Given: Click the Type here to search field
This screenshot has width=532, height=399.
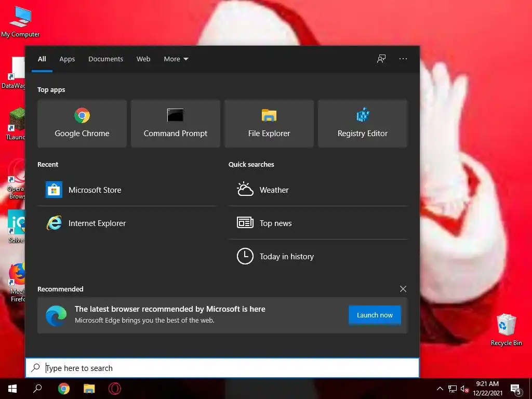Looking at the screenshot, I should tap(222, 368).
